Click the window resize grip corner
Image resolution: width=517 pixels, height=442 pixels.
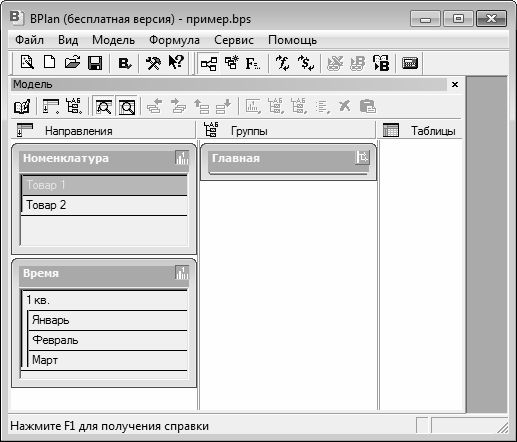[x=503, y=428]
